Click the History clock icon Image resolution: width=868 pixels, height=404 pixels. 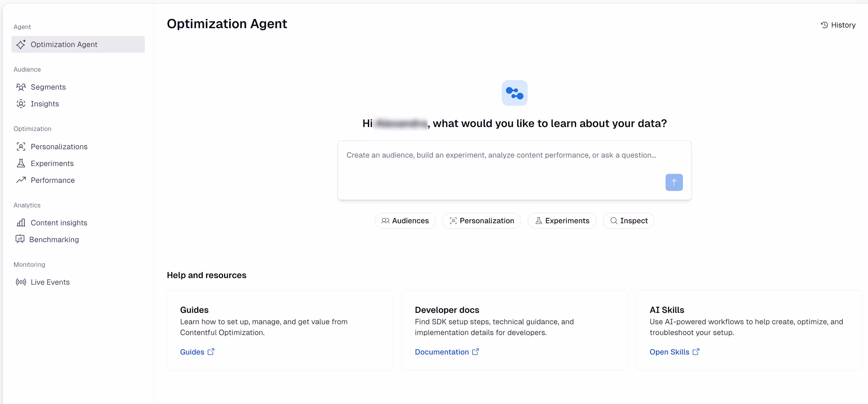pos(825,25)
